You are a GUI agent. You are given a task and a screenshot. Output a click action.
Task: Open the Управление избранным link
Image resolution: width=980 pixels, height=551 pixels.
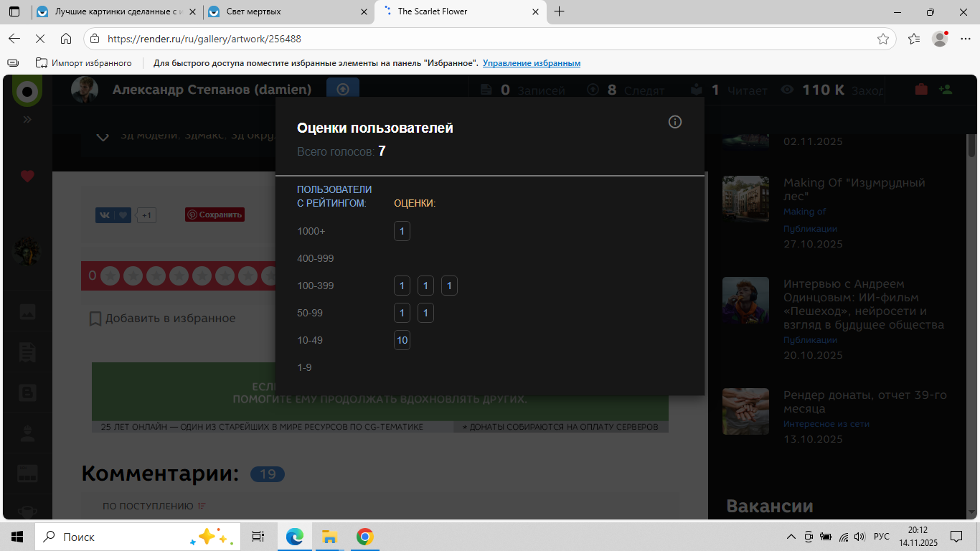pos(531,63)
